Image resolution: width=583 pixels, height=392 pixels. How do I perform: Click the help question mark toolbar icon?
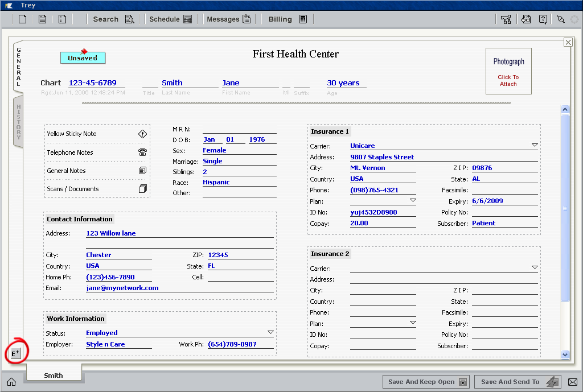tap(543, 19)
